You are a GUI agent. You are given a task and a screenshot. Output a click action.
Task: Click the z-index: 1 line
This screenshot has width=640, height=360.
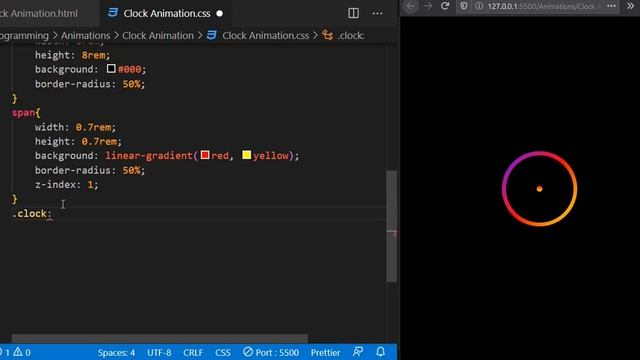point(67,184)
